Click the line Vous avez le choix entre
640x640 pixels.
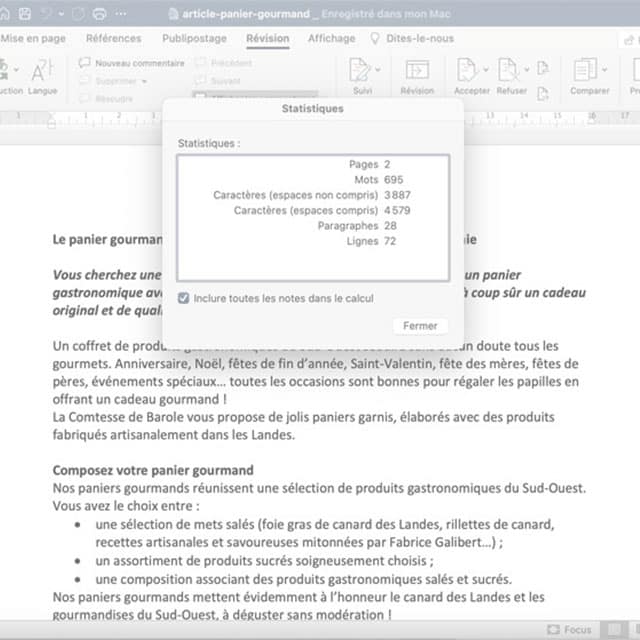pyautogui.click(x=126, y=506)
